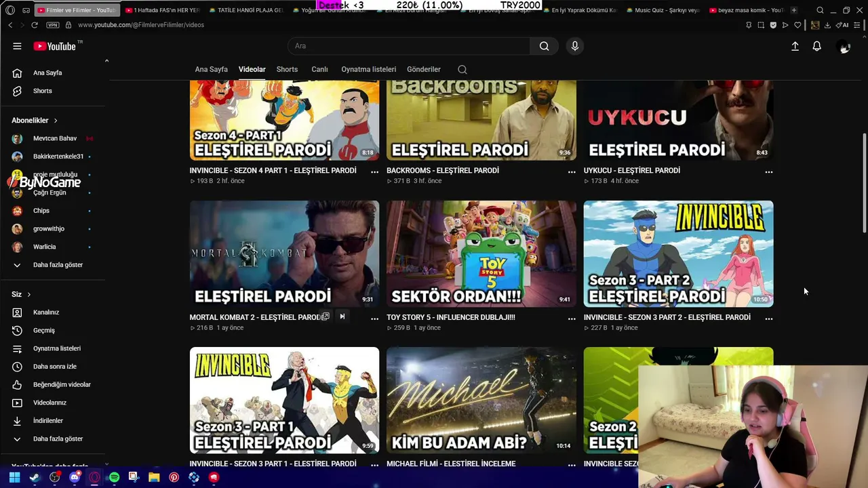This screenshot has width=868, height=488.
Task: Open more options for Invincible Sezon 4 Part 1 video
Action: click(374, 172)
